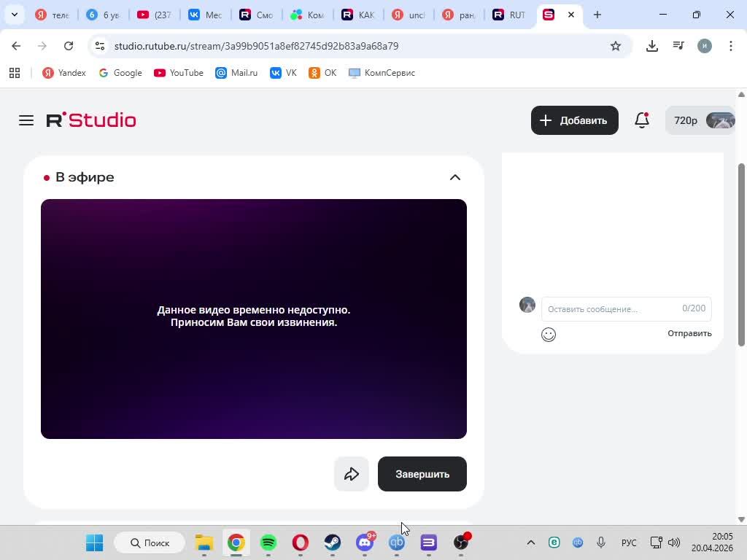This screenshot has height=560, width=747.
Task: Open the apps grid in bookmarks bar
Action: (15, 73)
